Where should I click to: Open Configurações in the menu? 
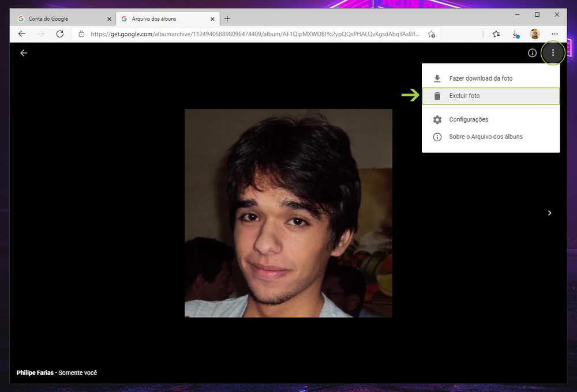pos(468,120)
